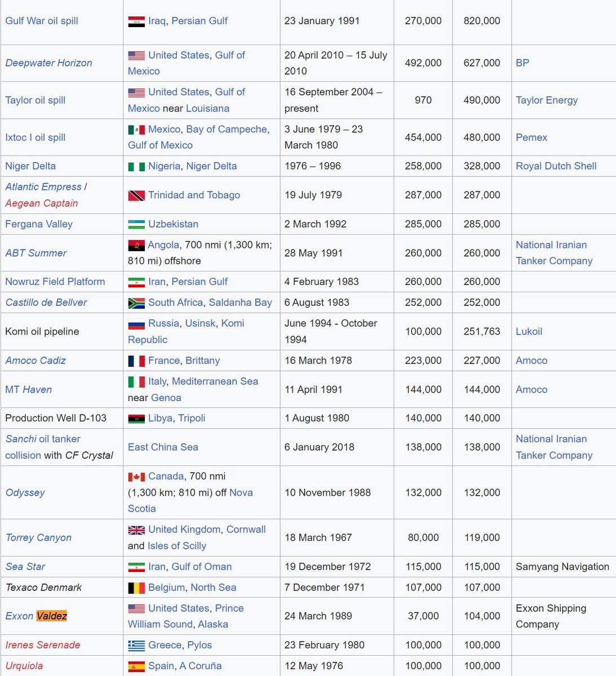Viewport: 616px width, 676px height.
Task: Click the France flag beside Amoco Cadiz
Action: [x=135, y=360]
